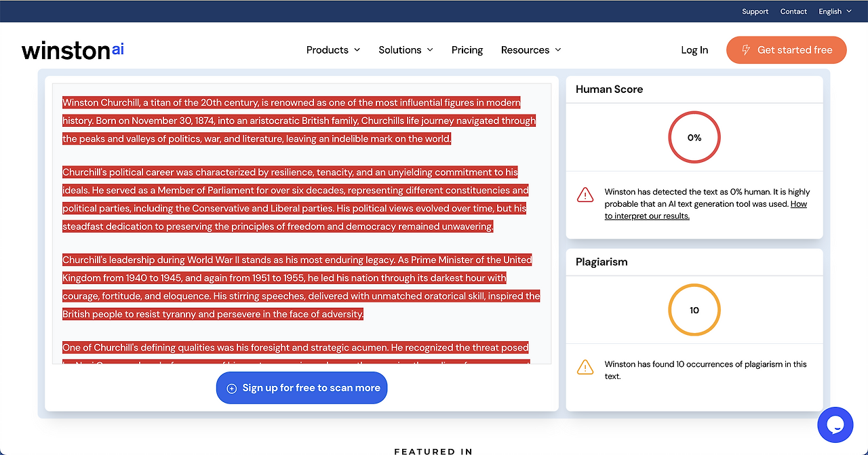
Task: Click the 0% human score circle
Action: click(694, 138)
